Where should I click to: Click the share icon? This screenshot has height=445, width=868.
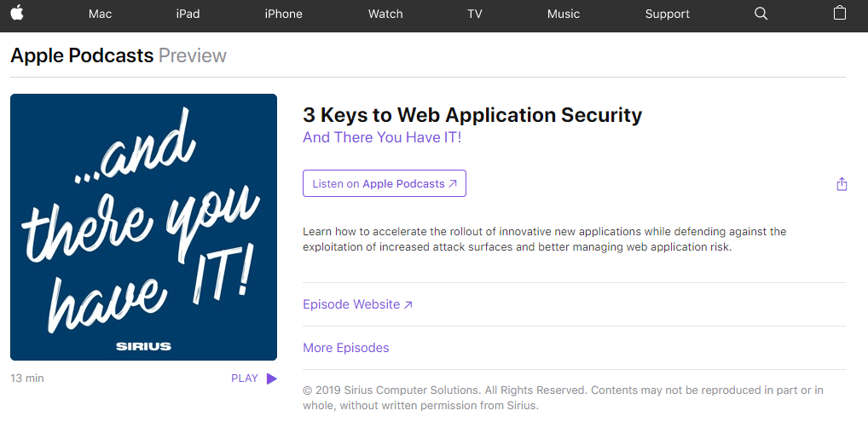(x=842, y=184)
